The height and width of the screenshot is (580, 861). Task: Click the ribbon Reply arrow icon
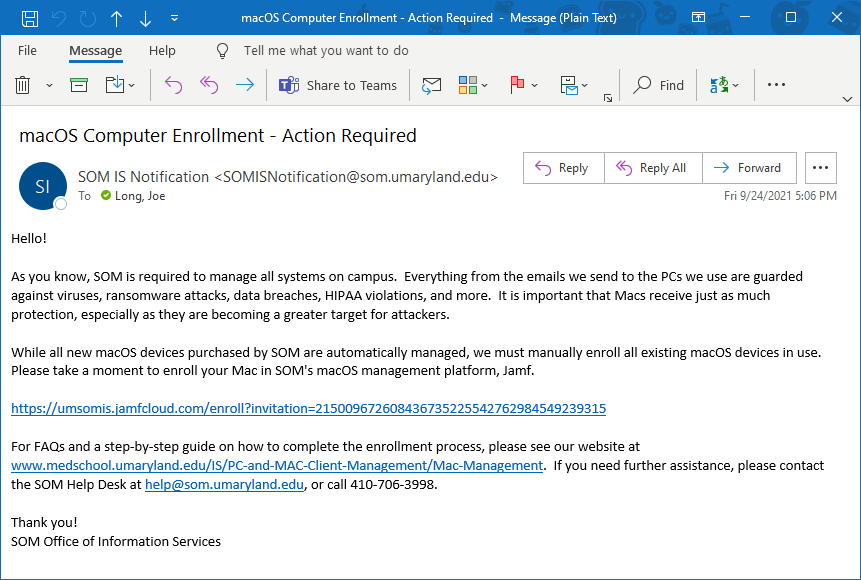pyautogui.click(x=174, y=85)
